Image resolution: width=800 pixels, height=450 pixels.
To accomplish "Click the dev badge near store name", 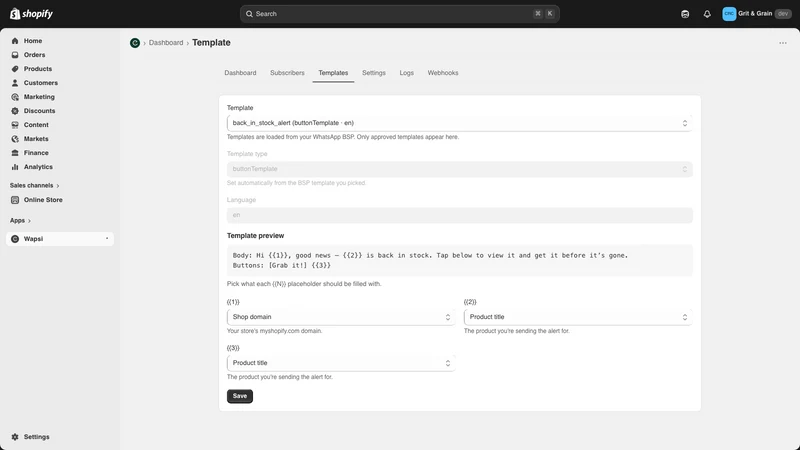I will coord(783,14).
